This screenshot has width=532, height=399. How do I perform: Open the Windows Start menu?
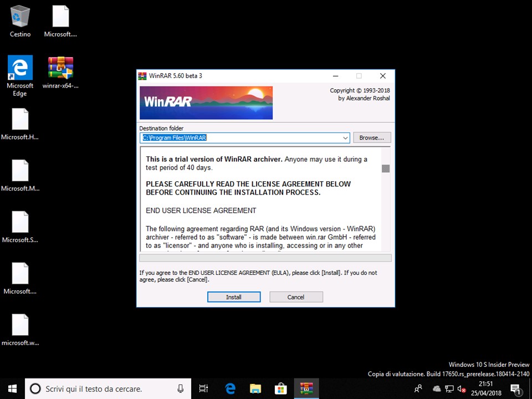pos(12,388)
